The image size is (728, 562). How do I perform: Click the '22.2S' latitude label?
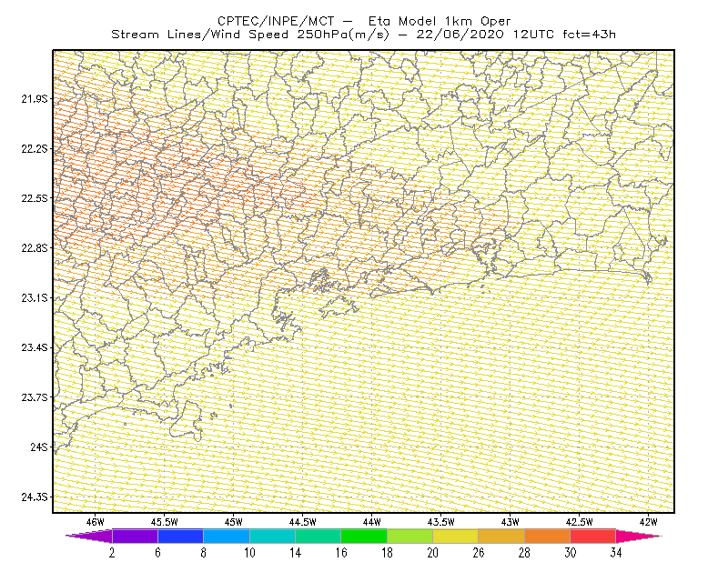[35, 148]
